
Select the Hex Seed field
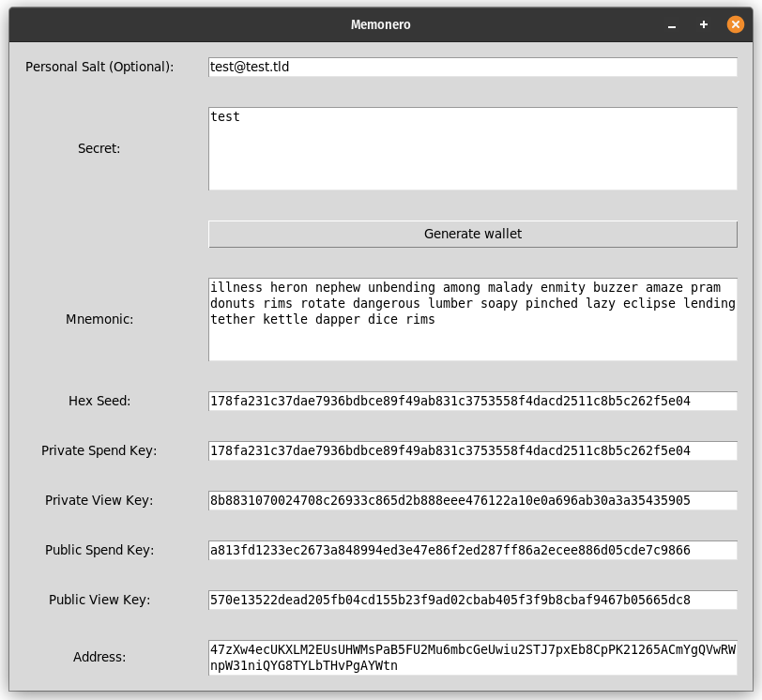coord(473,401)
